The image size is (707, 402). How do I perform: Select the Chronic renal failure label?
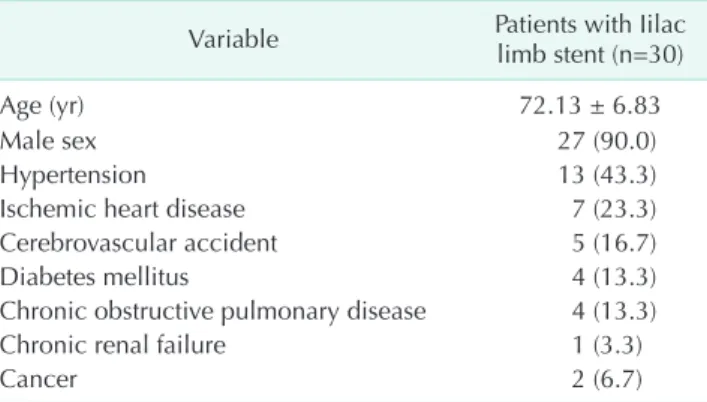click(113, 345)
